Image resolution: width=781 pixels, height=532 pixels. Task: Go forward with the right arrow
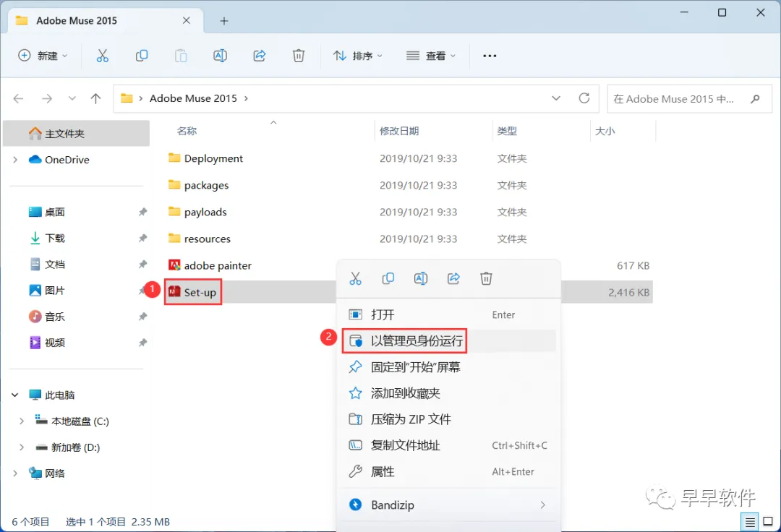47,98
